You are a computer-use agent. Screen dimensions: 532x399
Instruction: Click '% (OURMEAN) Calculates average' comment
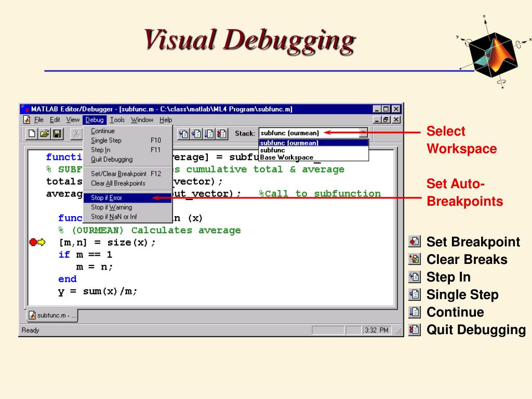pyautogui.click(x=150, y=230)
